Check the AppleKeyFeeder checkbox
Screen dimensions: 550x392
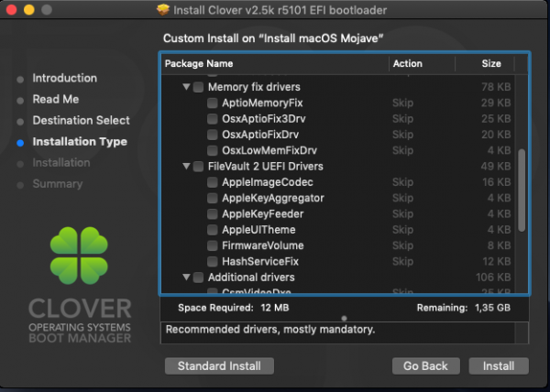[213, 214]
